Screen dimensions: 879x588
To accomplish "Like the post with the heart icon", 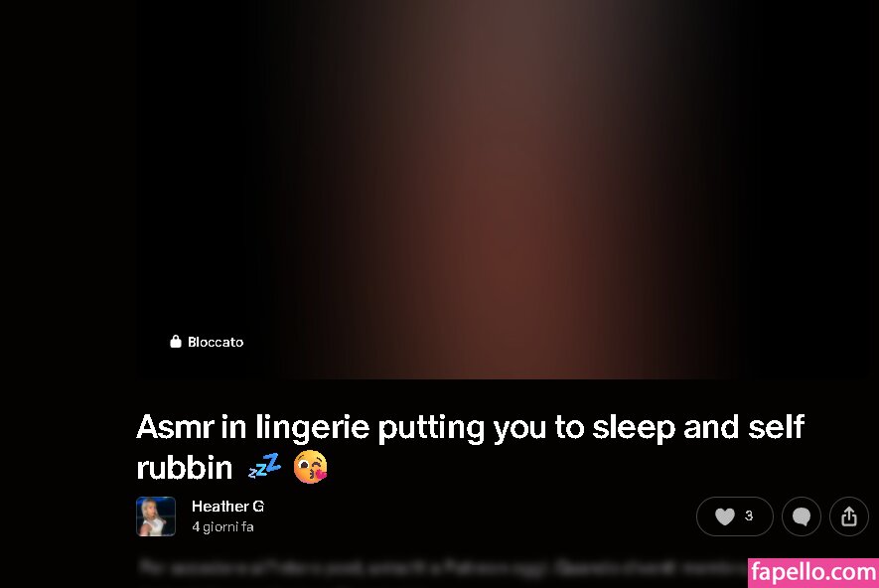I will point(724,516).
